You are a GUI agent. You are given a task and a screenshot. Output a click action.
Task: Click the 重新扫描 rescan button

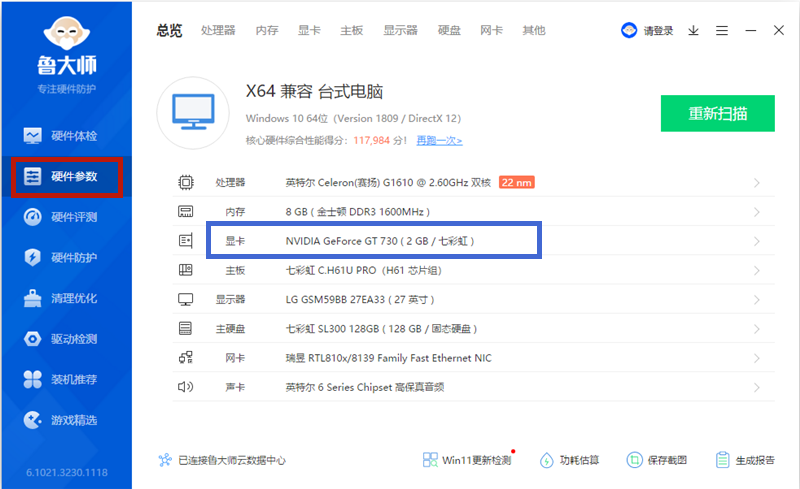tap(717, 113)
